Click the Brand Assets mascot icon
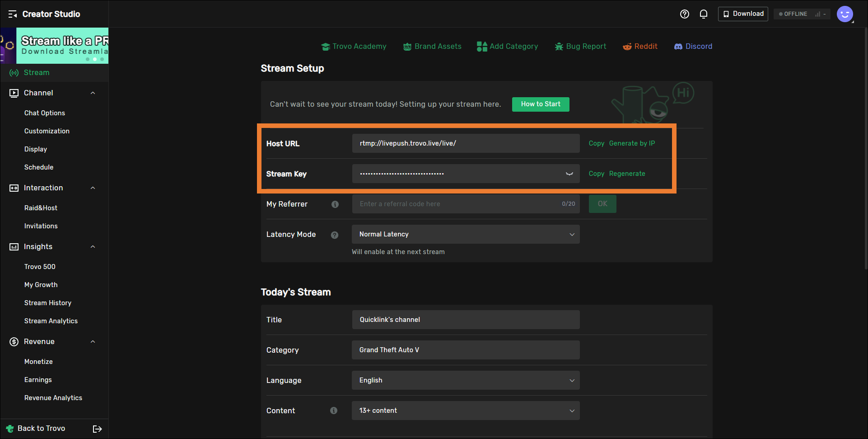868x439 pixels. coord(407,47)
